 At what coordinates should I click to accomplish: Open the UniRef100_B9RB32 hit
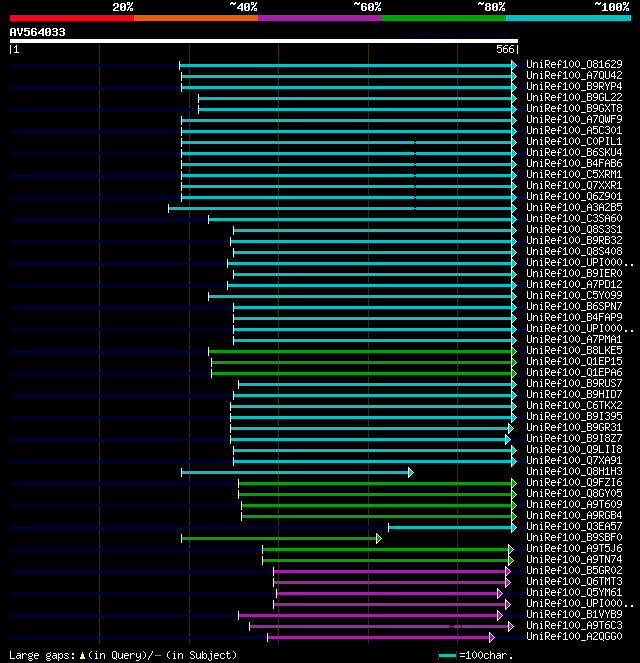[574, 240]
